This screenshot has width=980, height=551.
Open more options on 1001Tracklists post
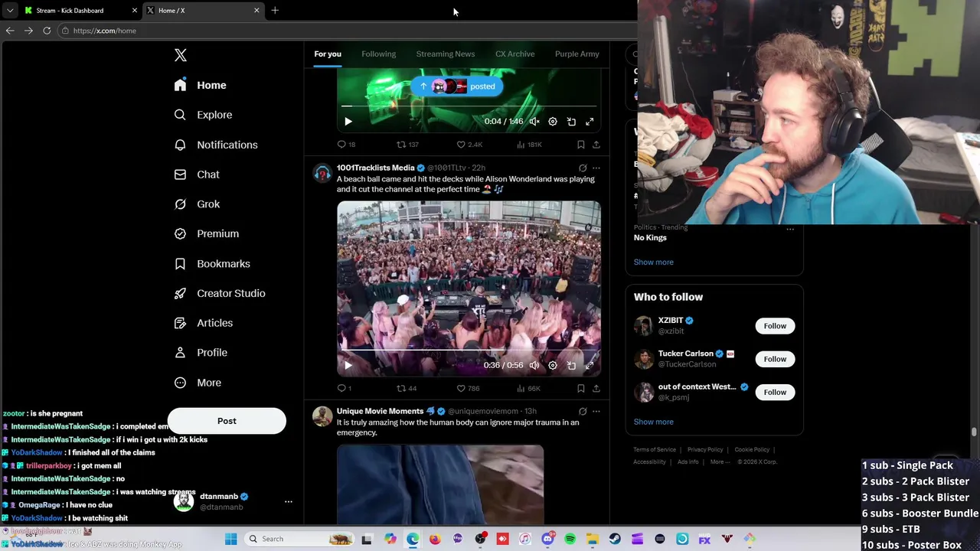[596, 168]
